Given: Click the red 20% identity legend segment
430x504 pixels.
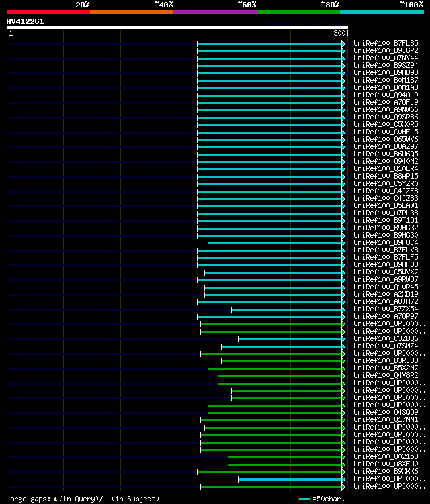Looking at the screenshot, I should (x=48, y=12).
